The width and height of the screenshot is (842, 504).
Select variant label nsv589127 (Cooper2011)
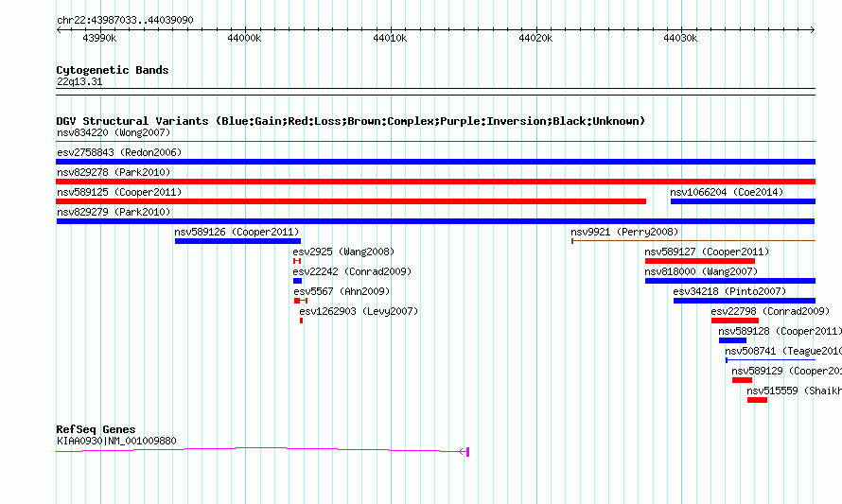tap(707, 252)
